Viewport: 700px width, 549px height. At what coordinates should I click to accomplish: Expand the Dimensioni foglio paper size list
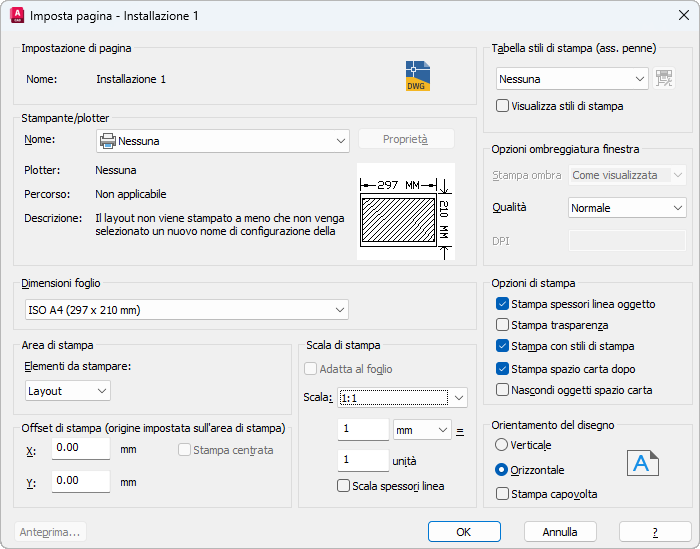185,310
